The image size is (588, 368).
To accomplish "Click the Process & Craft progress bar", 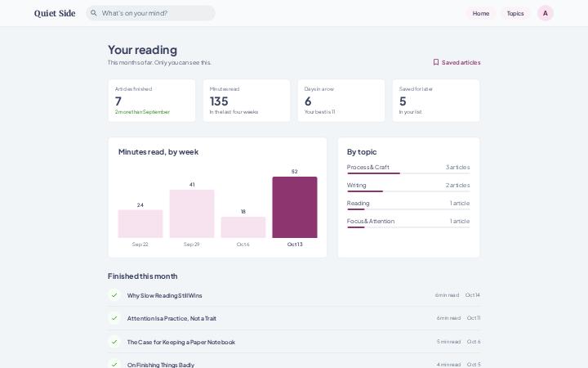I will (x=408, y=173).
